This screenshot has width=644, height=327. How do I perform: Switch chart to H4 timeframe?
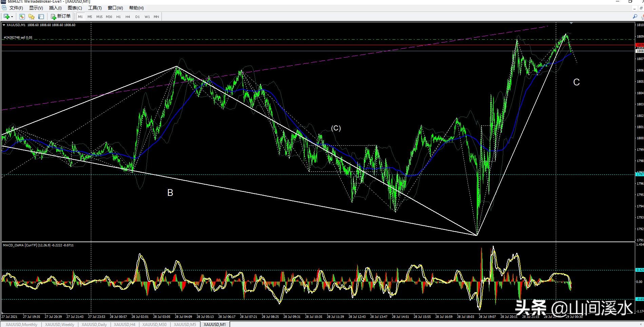tap(128, 17)
